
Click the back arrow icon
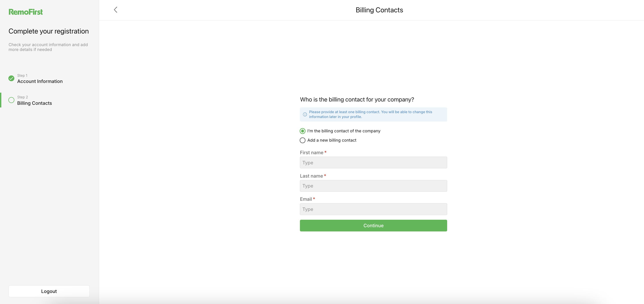(115, 10)
